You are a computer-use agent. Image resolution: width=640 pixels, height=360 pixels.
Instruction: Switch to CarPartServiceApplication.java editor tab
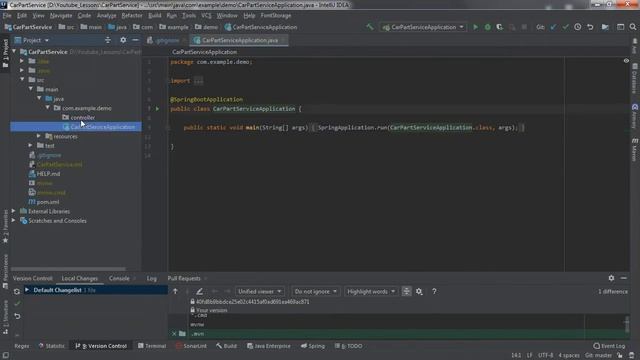[x=240, y=40]
